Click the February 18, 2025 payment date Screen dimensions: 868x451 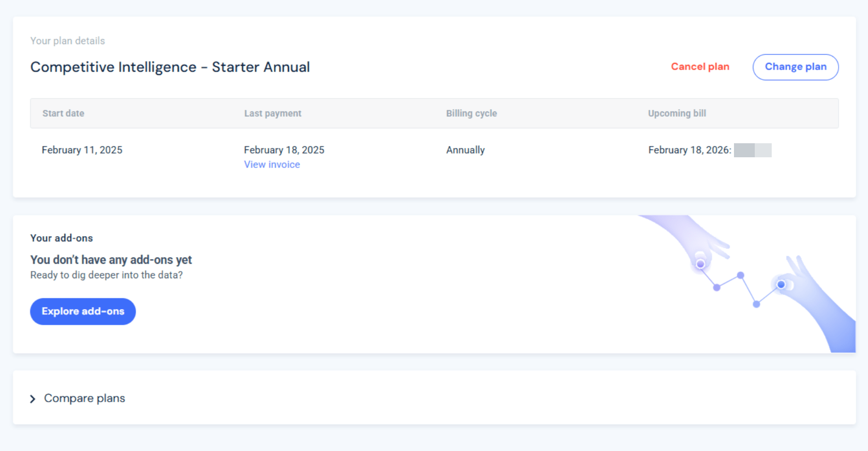click(x=284, y=150)
